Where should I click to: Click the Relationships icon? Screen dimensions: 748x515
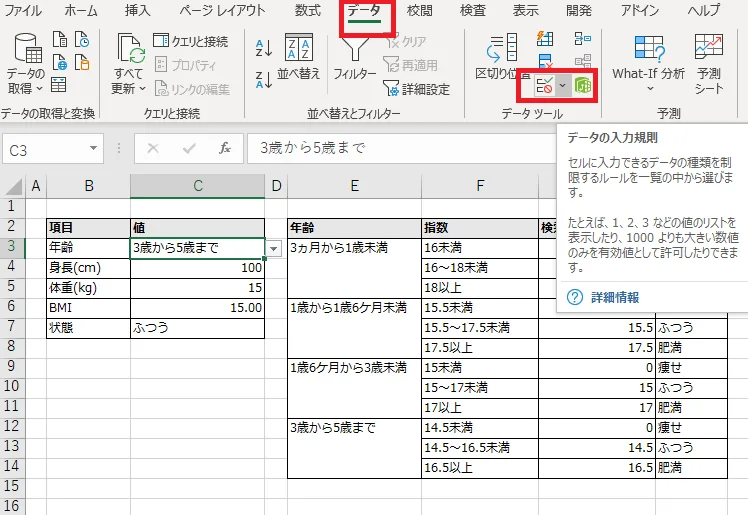(583, 62)
